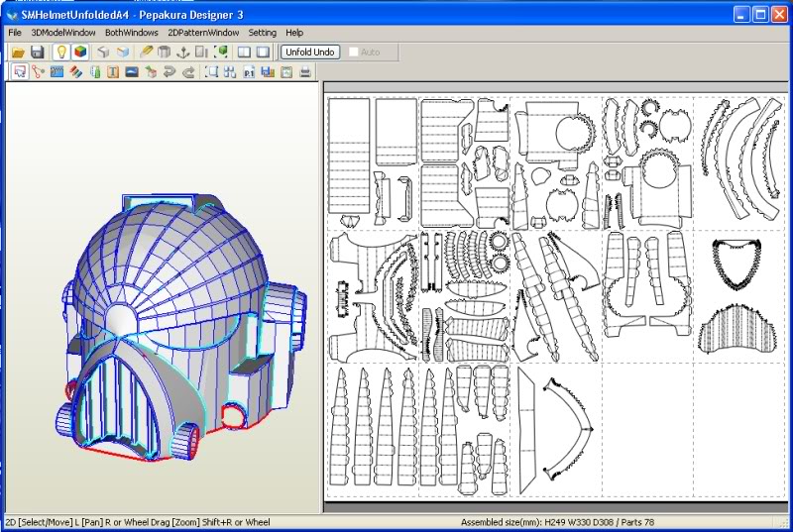Toggle the colored cube texture icon
This screenshot has height=532, width=793.
[80, 52]
